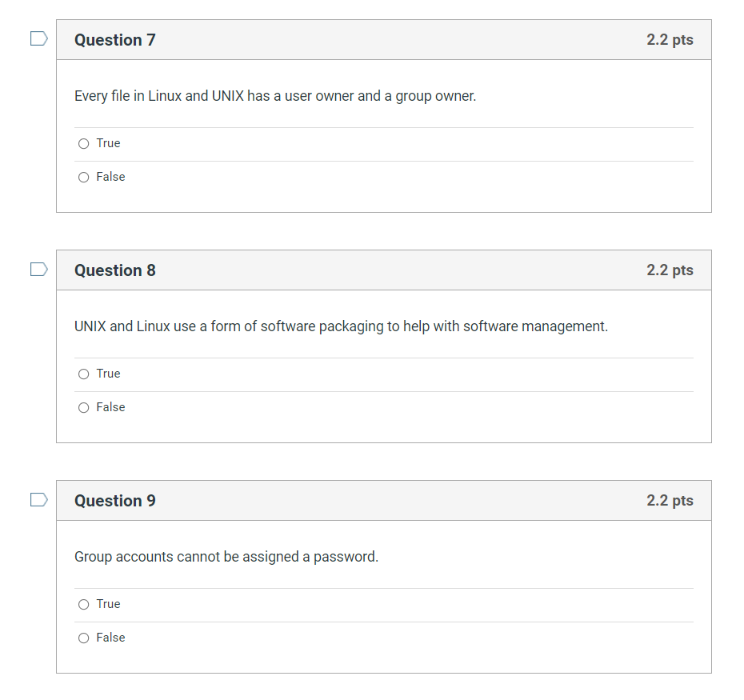Click the 2.2 pts label on Question 9
The width and height of the screenshot is (744, 700).
coord(670,501)
